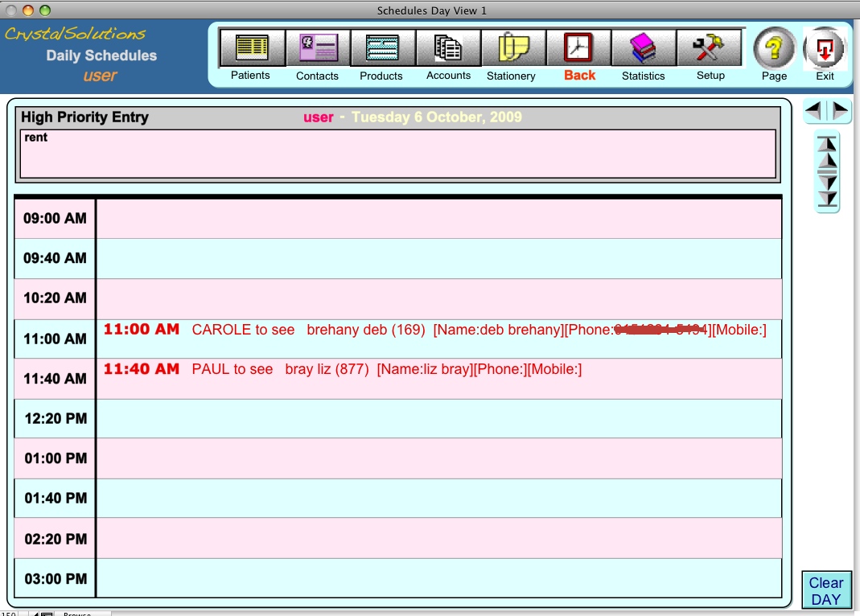This screenshot has height=616, width=860.
Task: Click the 09:00 AM time label
Action: (x=55, y=218)
